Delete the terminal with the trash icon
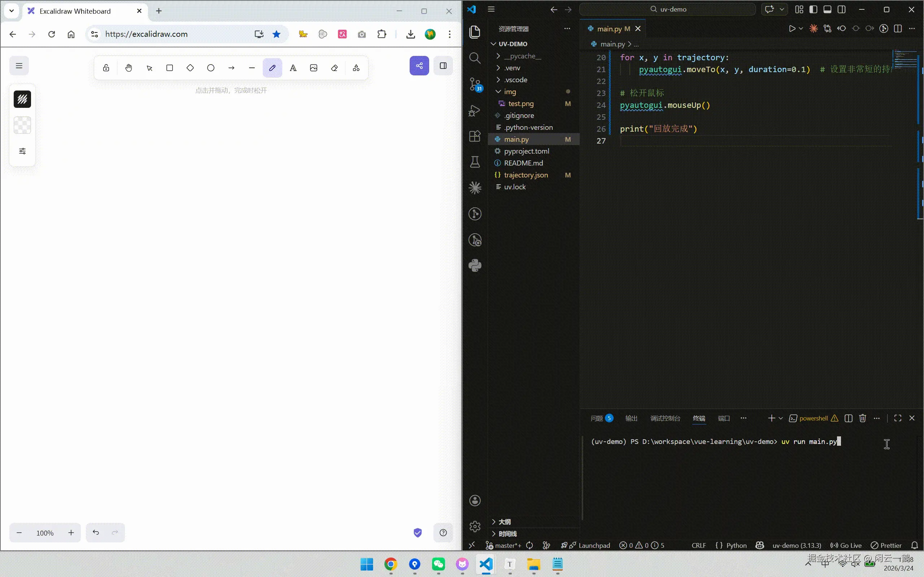The width and height of the screenshot is (924, 577). (x=862, y=418)
